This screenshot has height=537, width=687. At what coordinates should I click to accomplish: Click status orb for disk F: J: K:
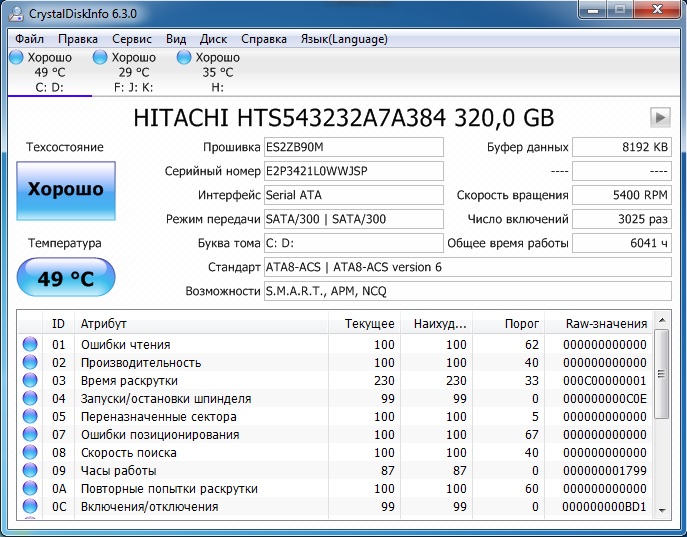point(100,57)
